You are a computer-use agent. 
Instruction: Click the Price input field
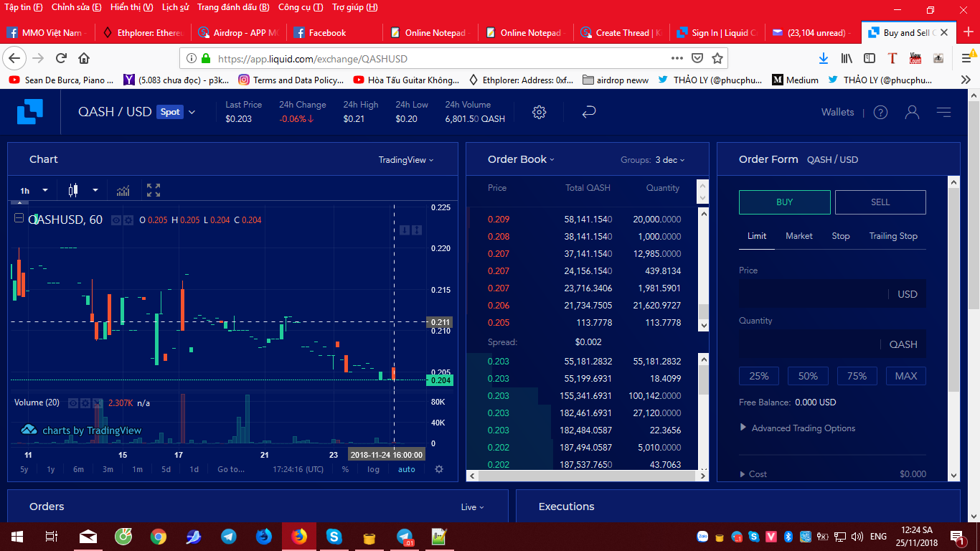point(832,294)
